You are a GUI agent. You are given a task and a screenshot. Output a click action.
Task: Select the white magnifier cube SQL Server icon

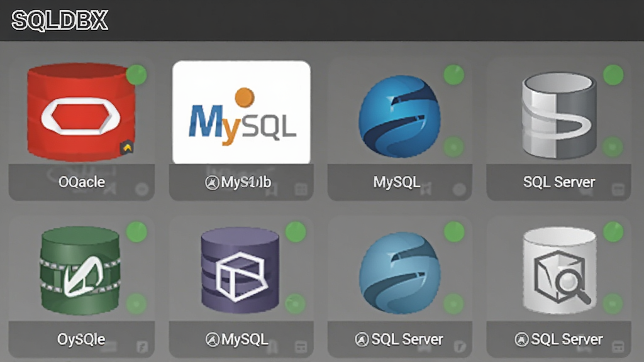[559, 270]
